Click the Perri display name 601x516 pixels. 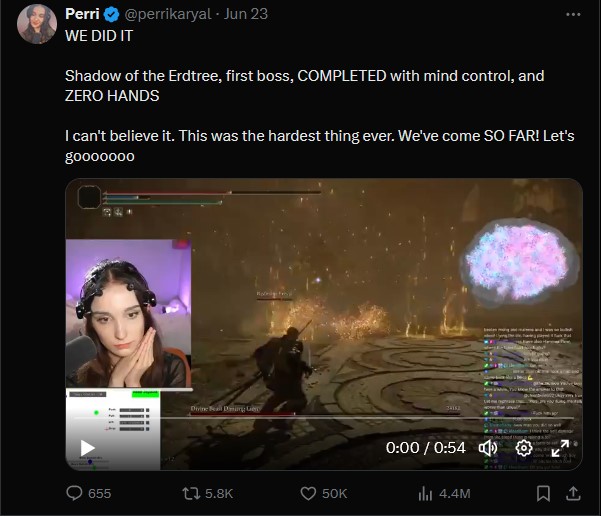tap(82, 14)
